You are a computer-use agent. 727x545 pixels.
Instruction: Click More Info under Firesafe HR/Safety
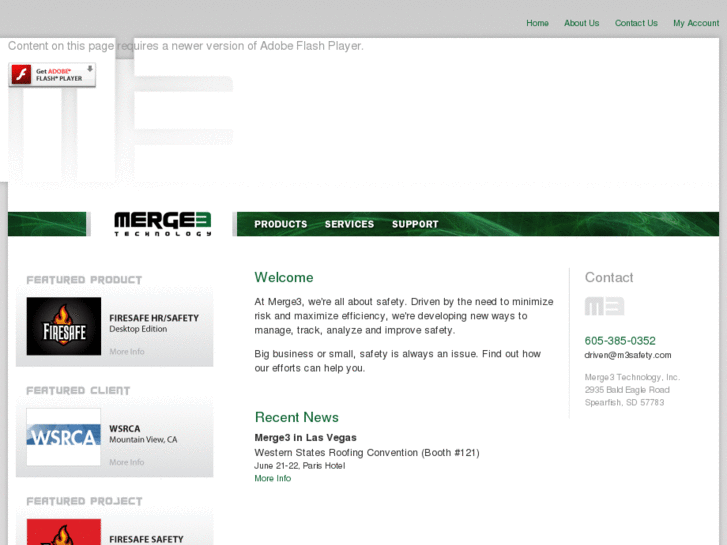click(x=127, y=352)
